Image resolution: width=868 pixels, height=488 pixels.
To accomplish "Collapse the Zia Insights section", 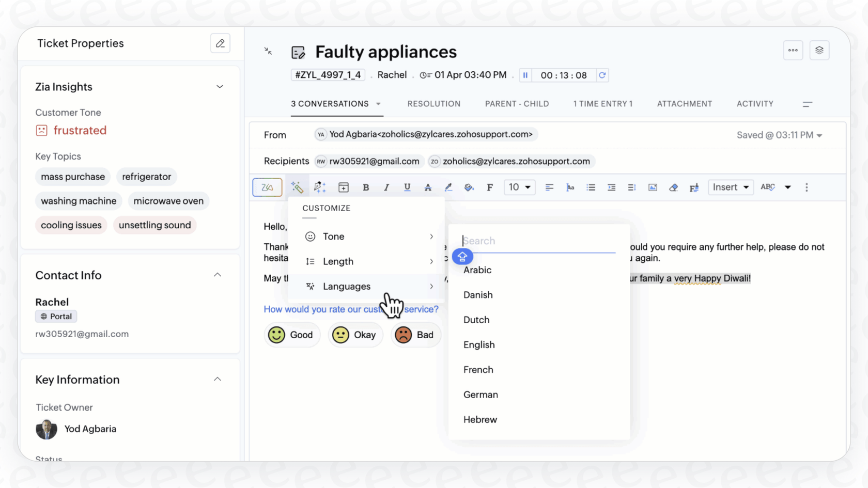I will (220, 87).
